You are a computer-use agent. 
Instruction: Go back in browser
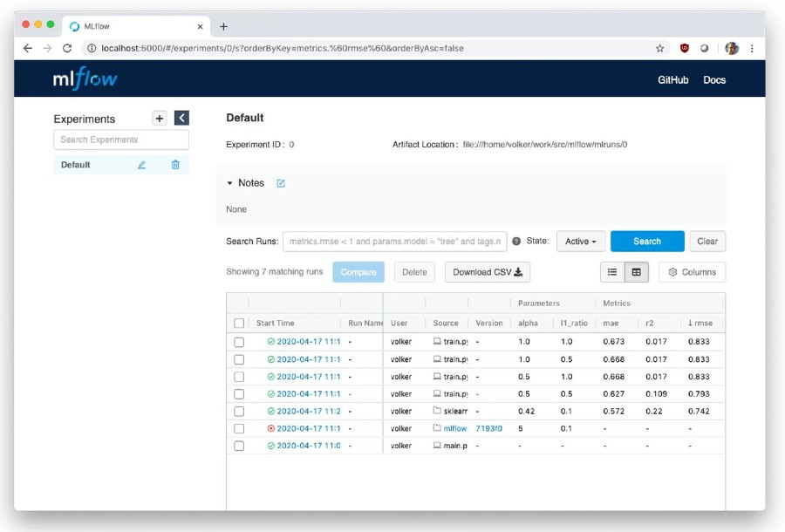point(28,48)
